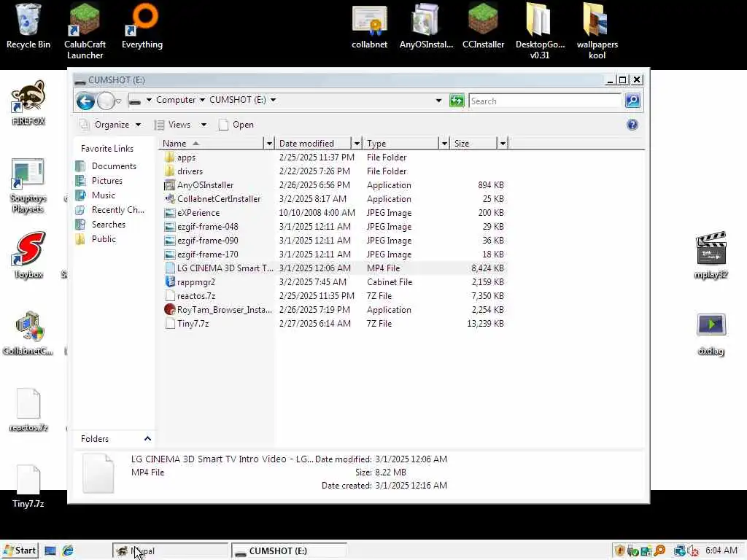This screenshot has width=747, height=560.
Task: Switch to the raccoon taskbar window button
Action: 170,551
